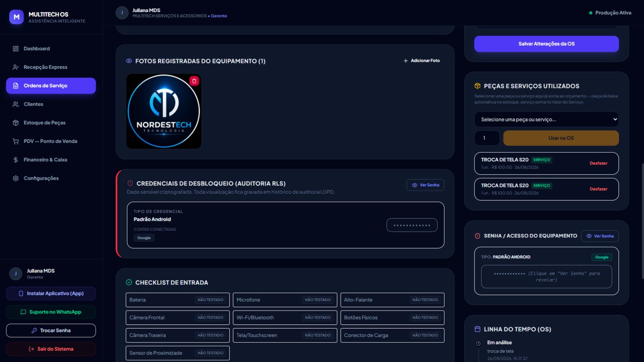Click the masked password field in Credenciais
644x362 pixels.
(x=412, y=225)
